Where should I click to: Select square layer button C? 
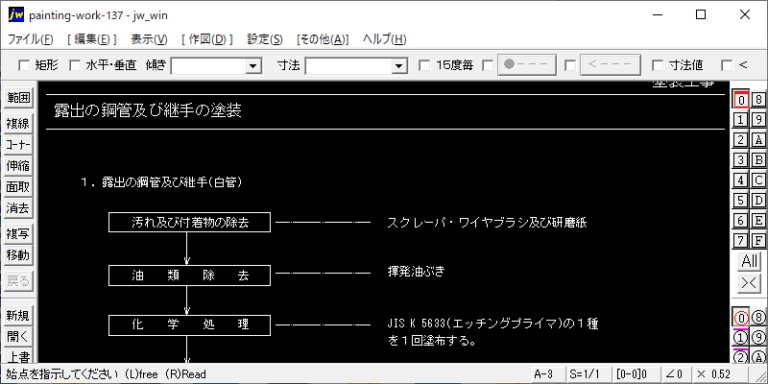pyautogui.click(x=759, y=180)
